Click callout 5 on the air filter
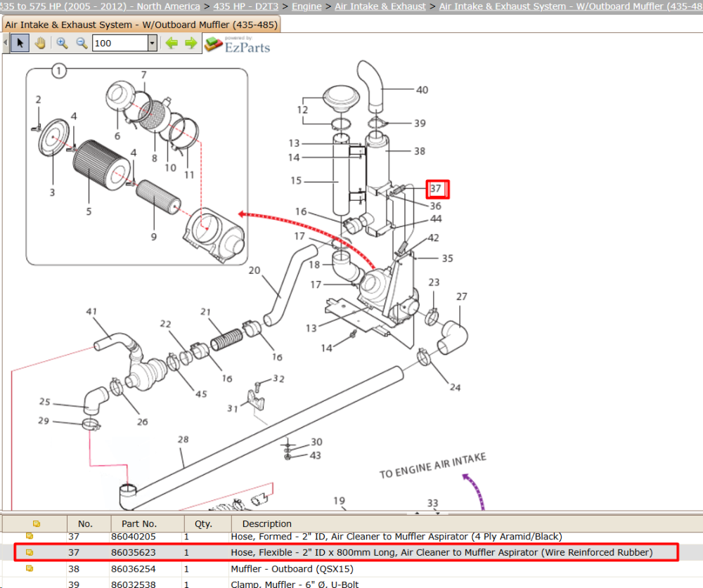The height and width of the screenshot is (588, 703). pyautogui.click(x=89, y=211)
